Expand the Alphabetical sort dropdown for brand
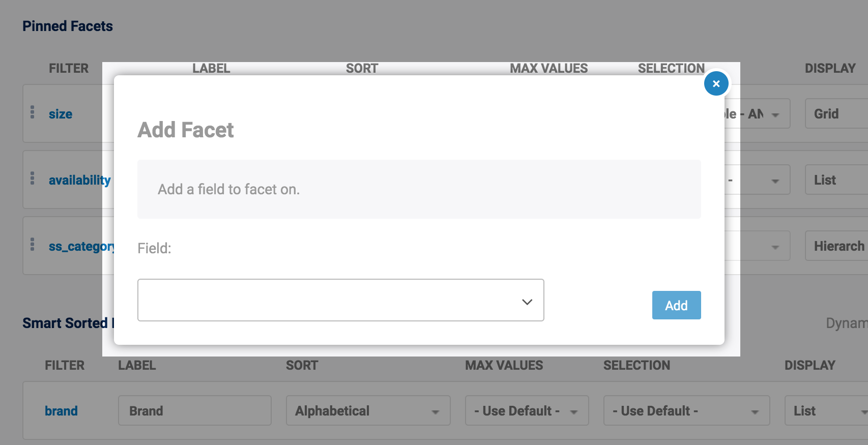The width and height of the screenshot is (868, 445). tap(368, 411)
